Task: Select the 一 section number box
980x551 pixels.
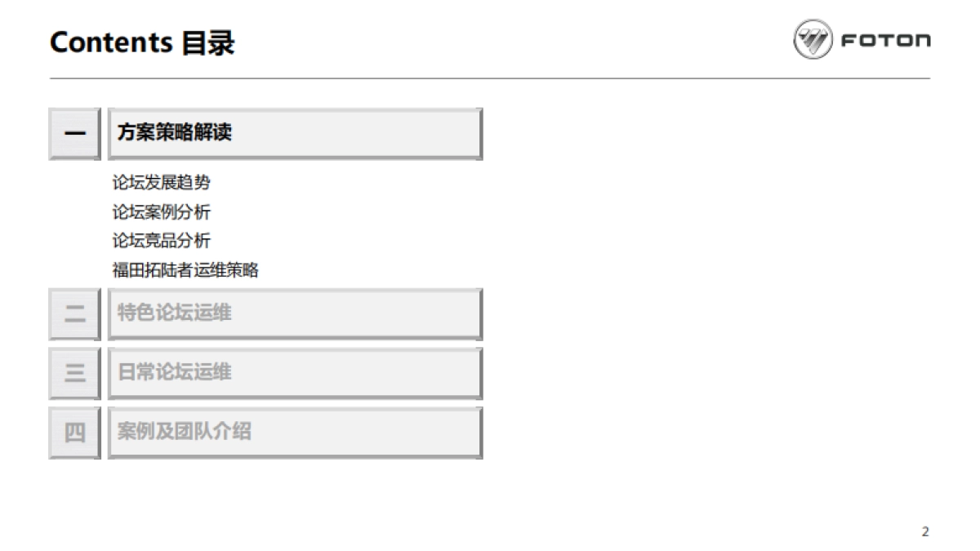Action: pyautogui.click(x=74, y=133)
